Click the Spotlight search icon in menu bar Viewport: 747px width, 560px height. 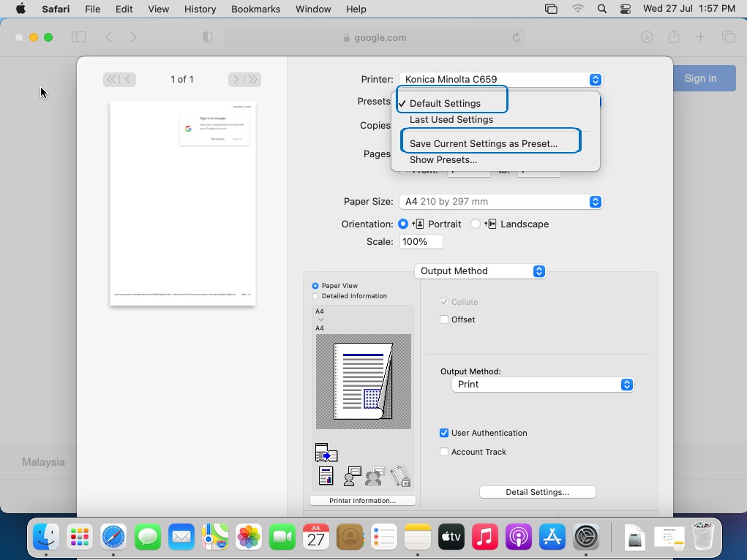601,9
